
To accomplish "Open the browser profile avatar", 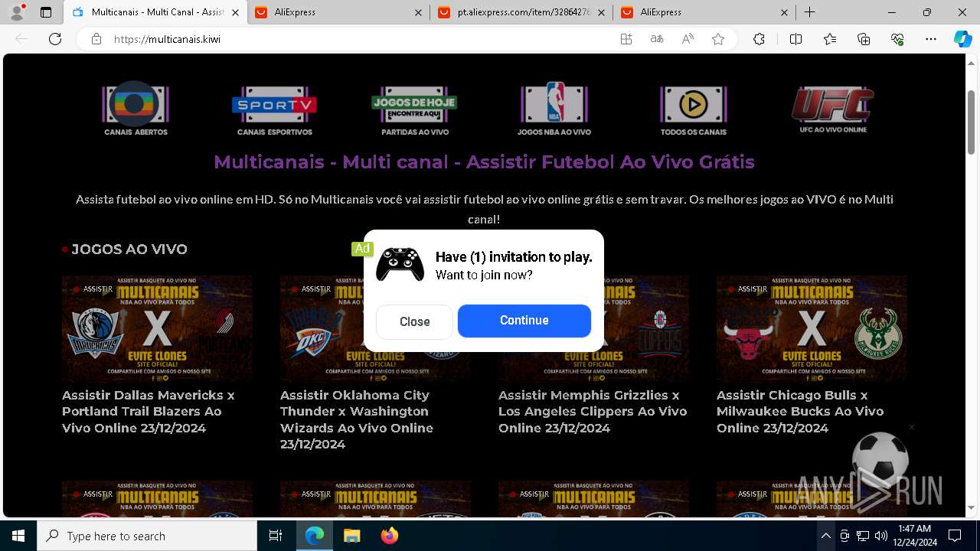I will click(17, 12).
